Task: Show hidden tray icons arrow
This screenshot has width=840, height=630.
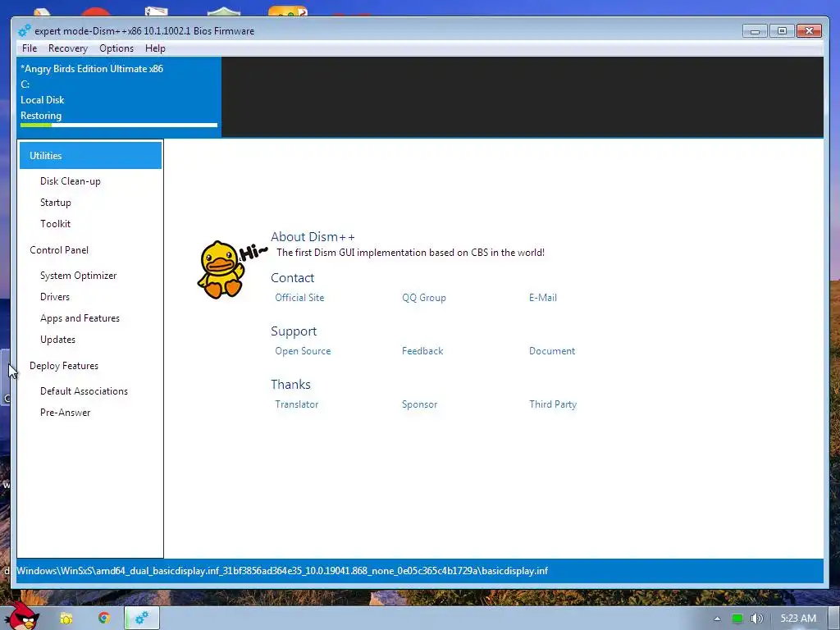Action: pyautogui.click(x=717, y=619)
